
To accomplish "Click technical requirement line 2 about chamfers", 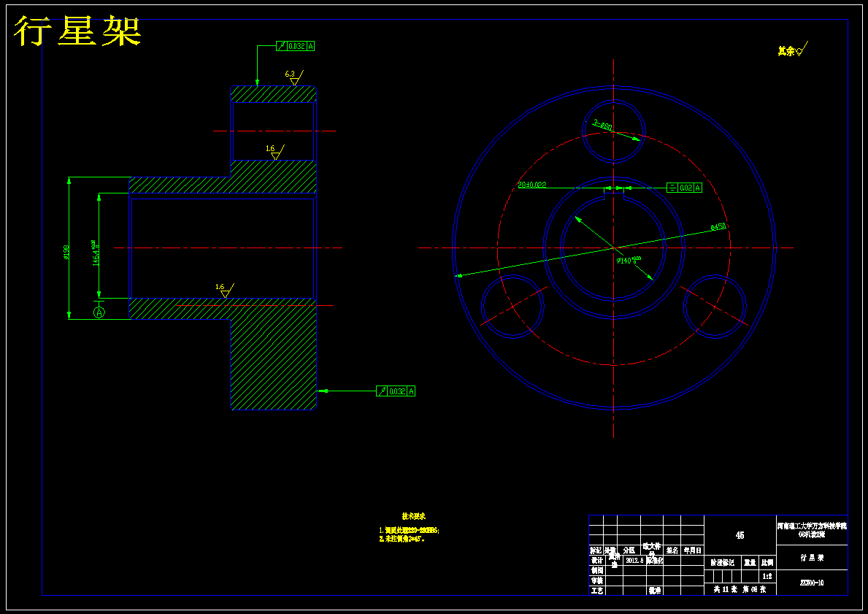I will 402,538.
